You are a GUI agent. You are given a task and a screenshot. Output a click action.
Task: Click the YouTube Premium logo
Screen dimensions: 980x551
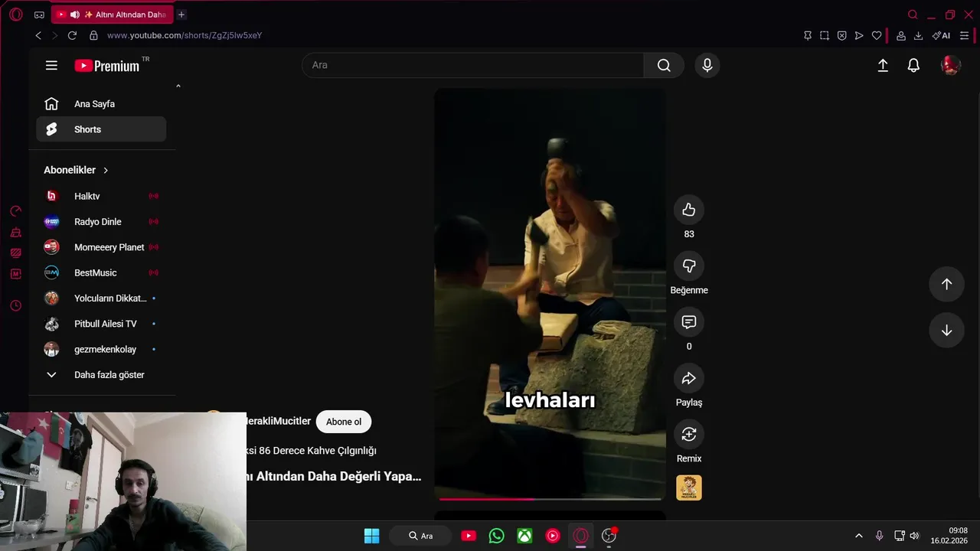[x=107, y=66]
